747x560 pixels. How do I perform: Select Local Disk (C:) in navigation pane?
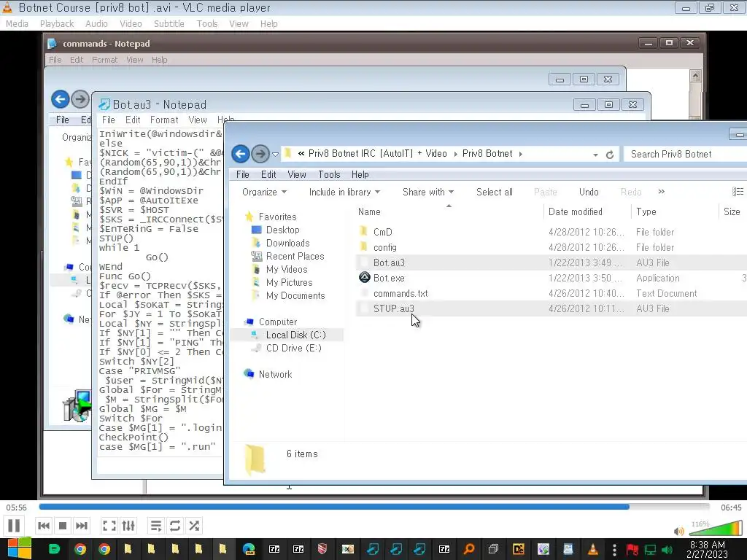[x=296, y=335]
